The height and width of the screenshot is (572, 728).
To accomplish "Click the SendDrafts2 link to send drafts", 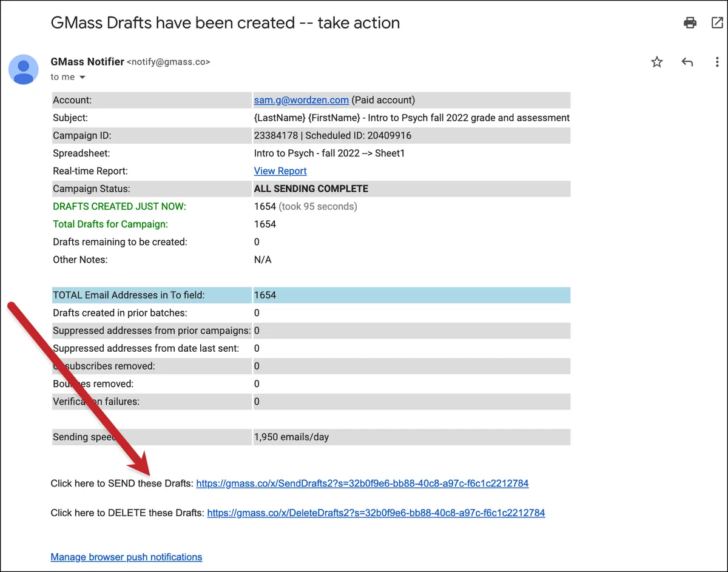I will pos(362,483).
